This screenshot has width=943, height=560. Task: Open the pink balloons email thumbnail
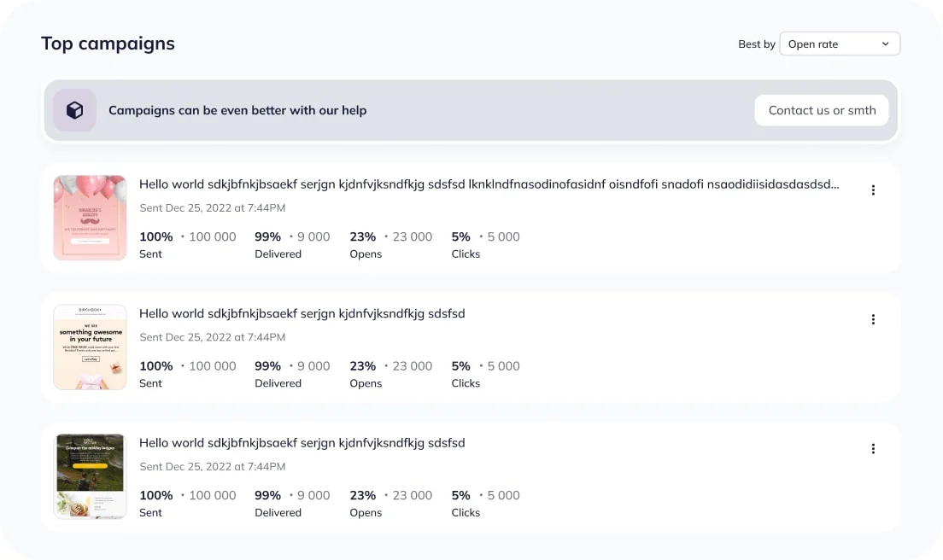[90, 218]
